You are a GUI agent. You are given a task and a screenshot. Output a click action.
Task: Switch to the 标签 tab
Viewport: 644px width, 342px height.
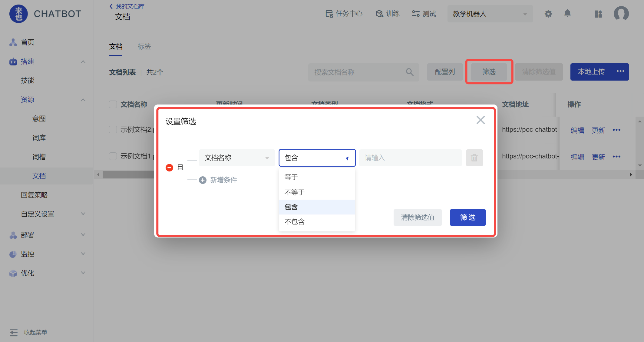(144, 47)
